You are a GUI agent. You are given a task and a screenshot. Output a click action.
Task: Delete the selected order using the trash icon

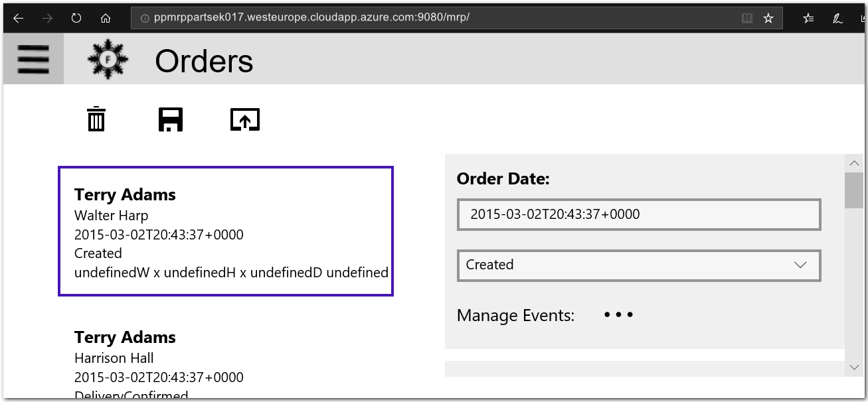tap(96, 119)
